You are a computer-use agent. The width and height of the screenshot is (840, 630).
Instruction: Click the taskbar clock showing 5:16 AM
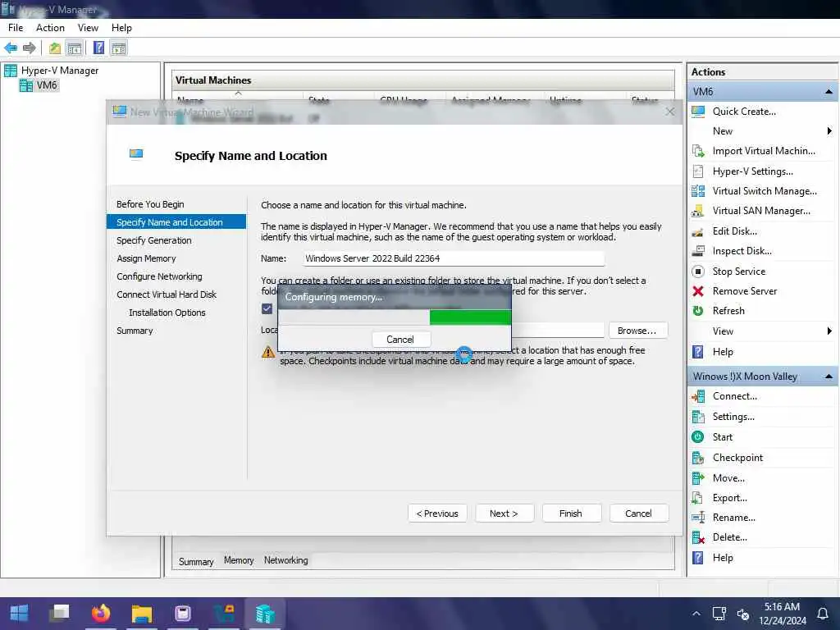tap(782, 614)
